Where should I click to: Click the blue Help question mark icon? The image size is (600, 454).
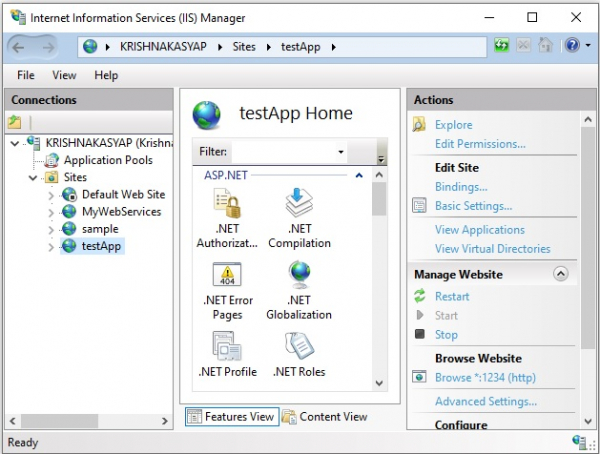point(572,46)
